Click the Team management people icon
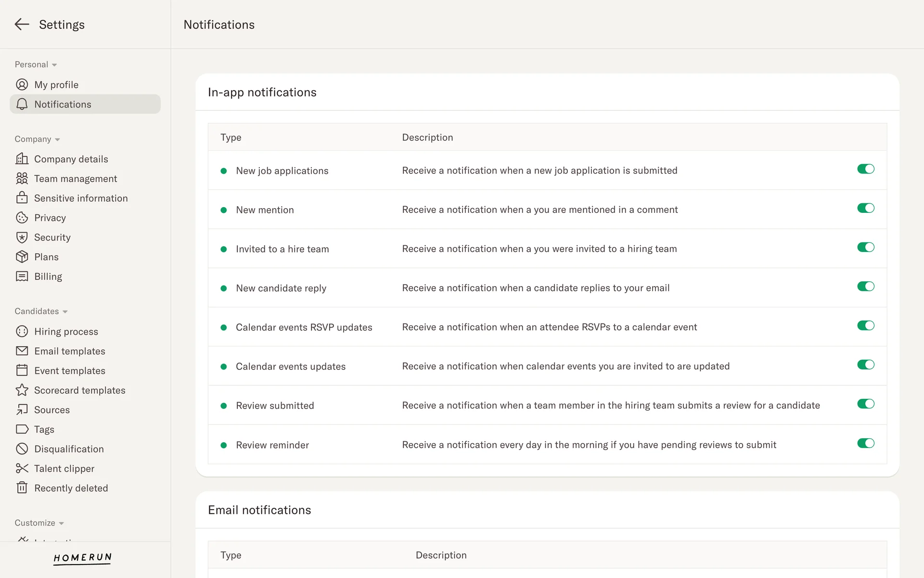Screen dimensions: 924x578 point(22,179)
